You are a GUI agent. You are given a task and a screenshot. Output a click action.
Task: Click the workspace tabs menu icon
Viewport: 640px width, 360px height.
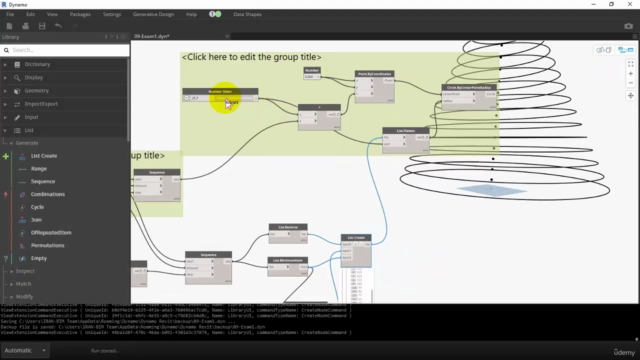coord(635,36)
